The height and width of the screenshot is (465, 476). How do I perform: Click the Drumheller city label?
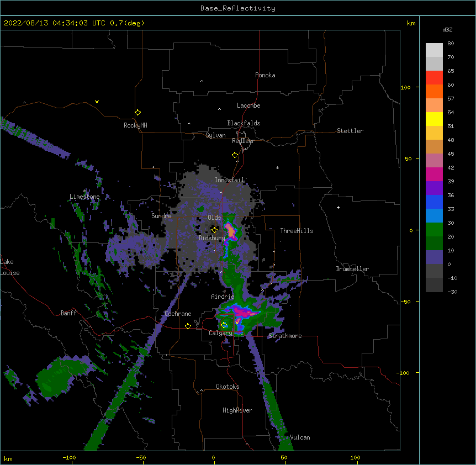352,269
